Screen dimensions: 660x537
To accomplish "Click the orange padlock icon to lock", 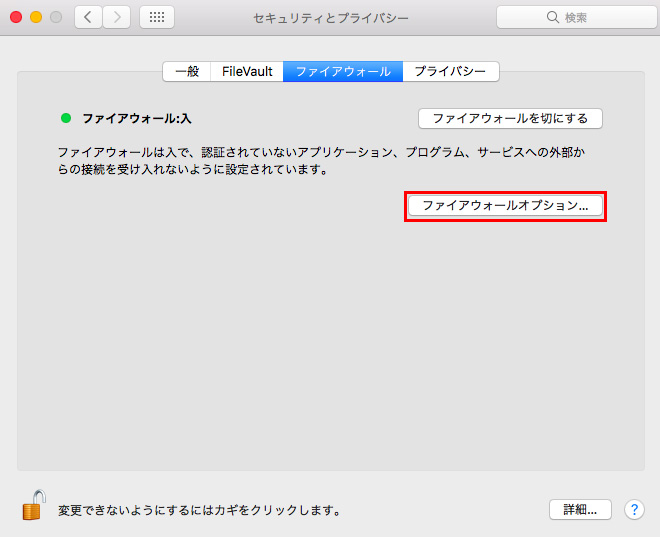I will click(34, 505).
